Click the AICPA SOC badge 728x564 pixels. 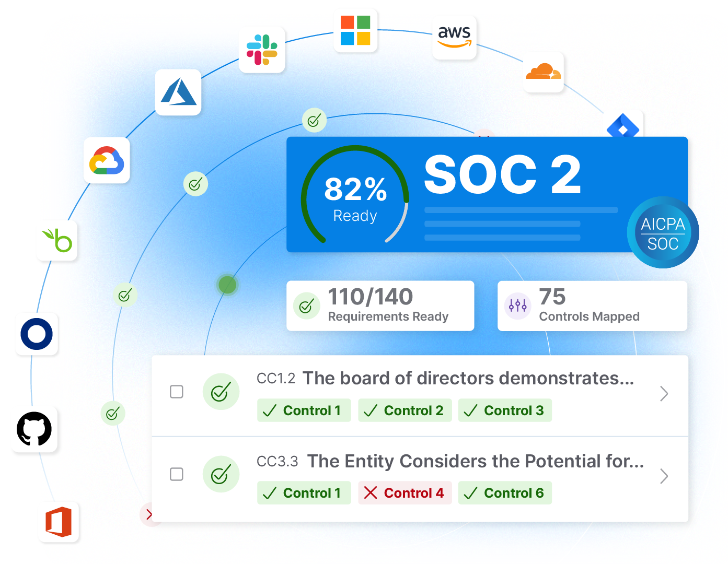[x=663, y=232]
